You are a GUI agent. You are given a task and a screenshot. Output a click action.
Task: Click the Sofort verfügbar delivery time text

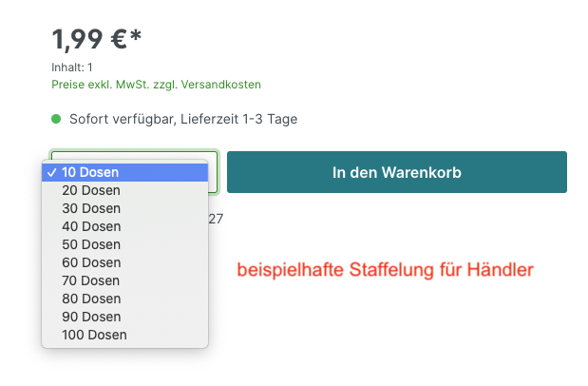183,120
